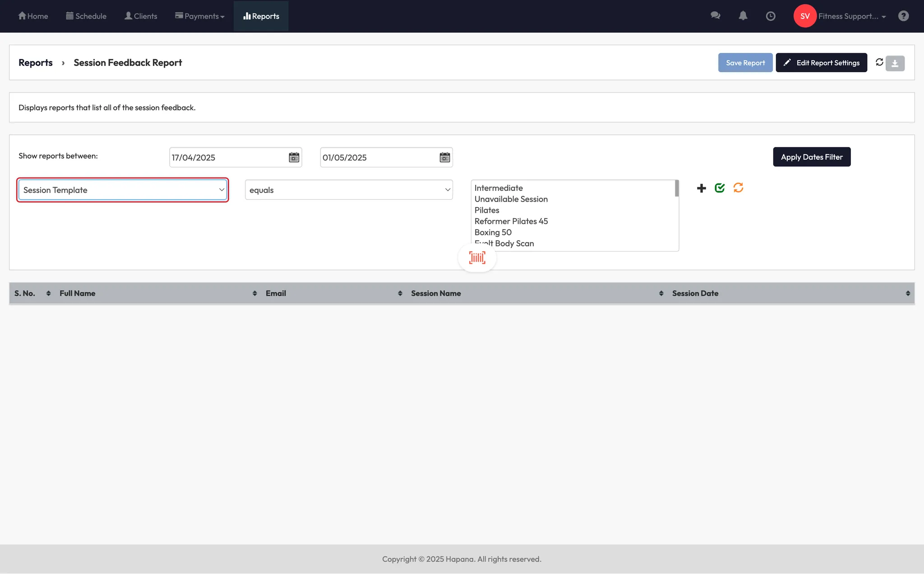This screenshot has height=574, width=924.
Task: Apply filter with green checkmark icon
Action: click(720, 188)
